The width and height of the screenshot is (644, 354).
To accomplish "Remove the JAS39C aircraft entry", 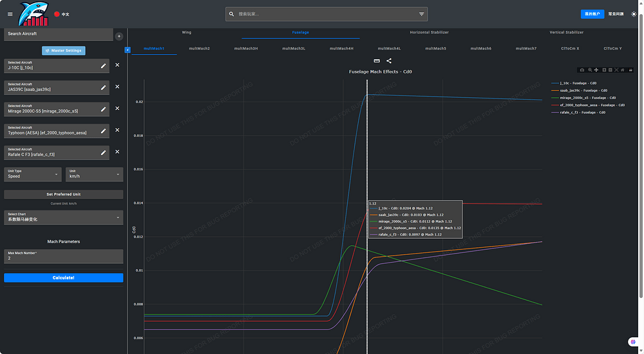I will 117,87.
